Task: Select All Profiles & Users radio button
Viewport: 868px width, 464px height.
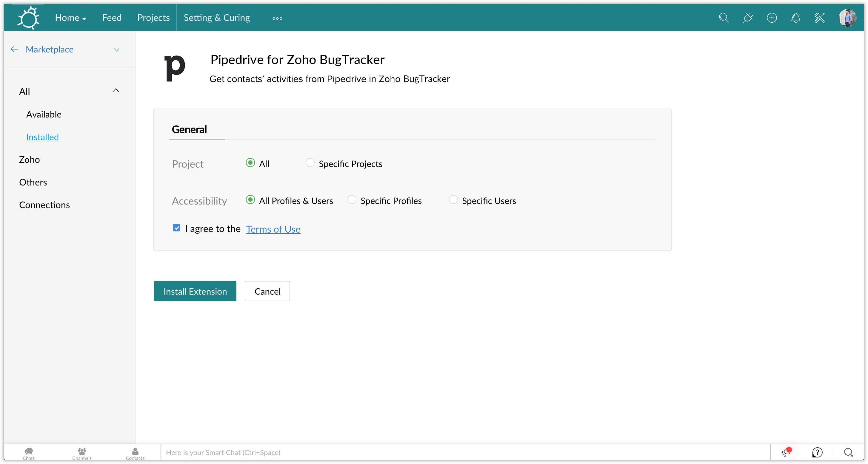Action: pyautogui.click(x=250, y=200)
